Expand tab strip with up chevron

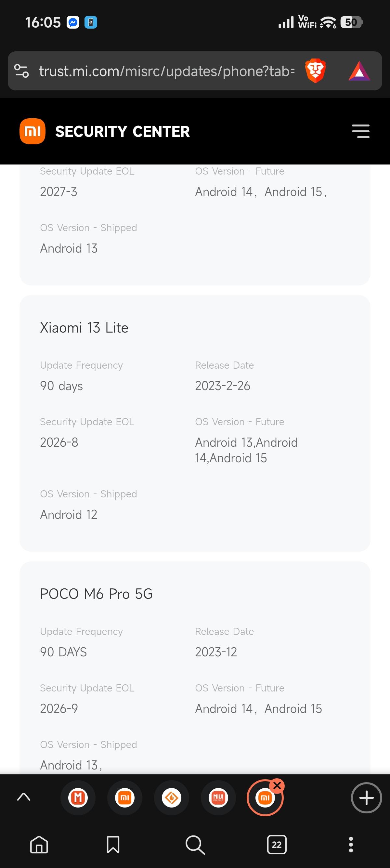pyautogui.click(x=24, y=797)
